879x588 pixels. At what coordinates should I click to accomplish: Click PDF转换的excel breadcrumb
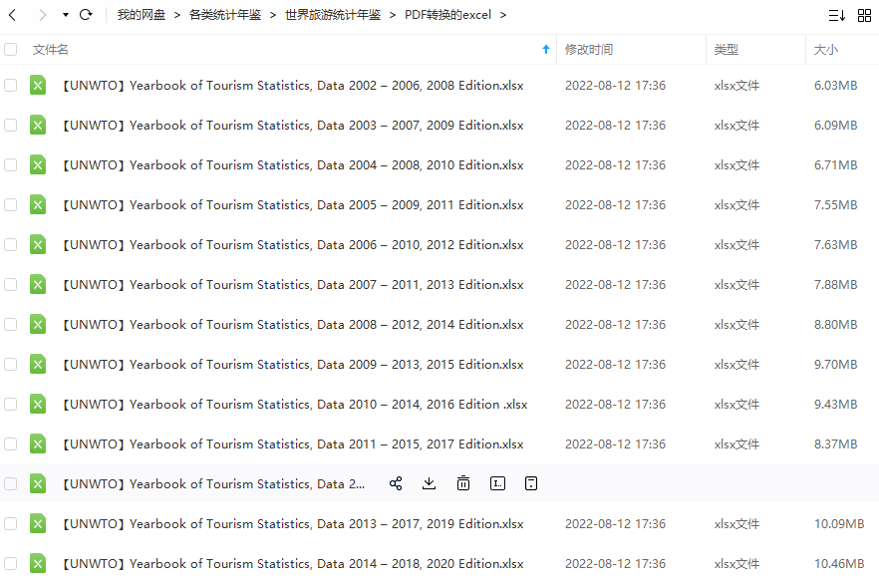tap(447, 15)
